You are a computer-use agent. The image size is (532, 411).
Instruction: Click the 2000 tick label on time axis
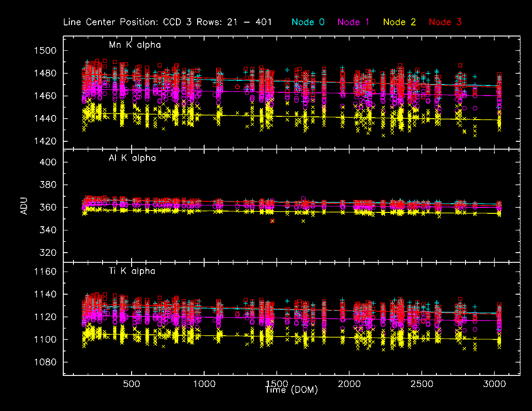[349, 384]
